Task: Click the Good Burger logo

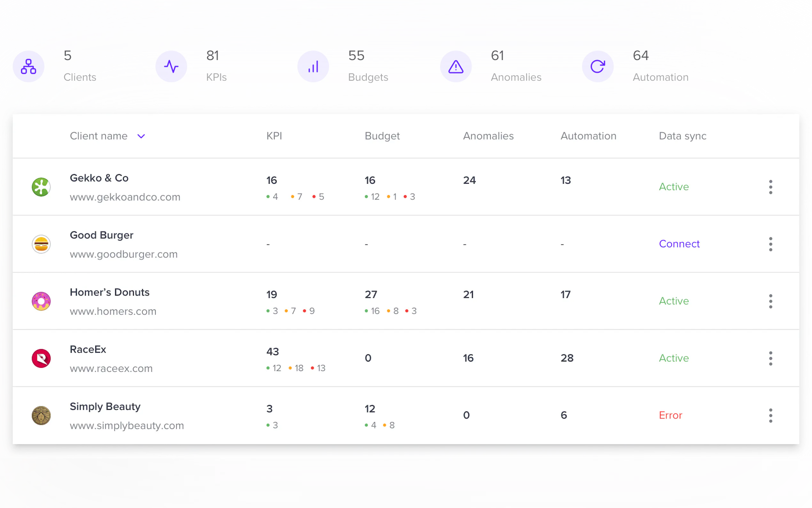Action: coord(41,244)
